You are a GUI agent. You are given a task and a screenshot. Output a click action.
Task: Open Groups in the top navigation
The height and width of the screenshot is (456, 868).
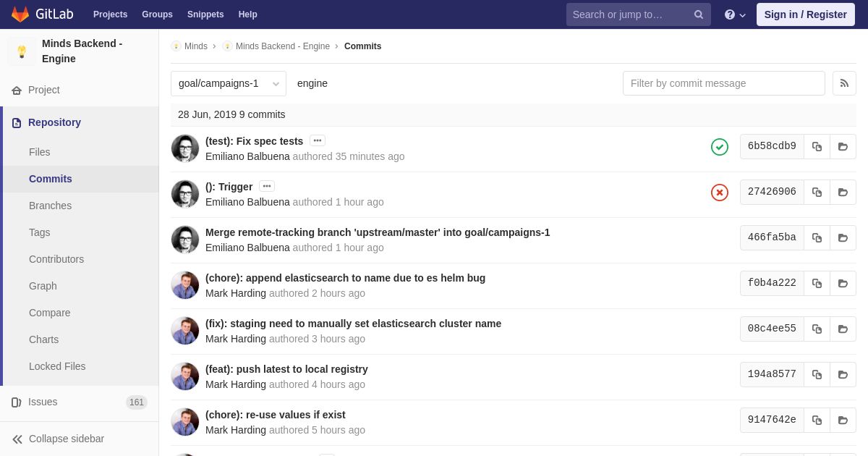[x=157, y=14]
